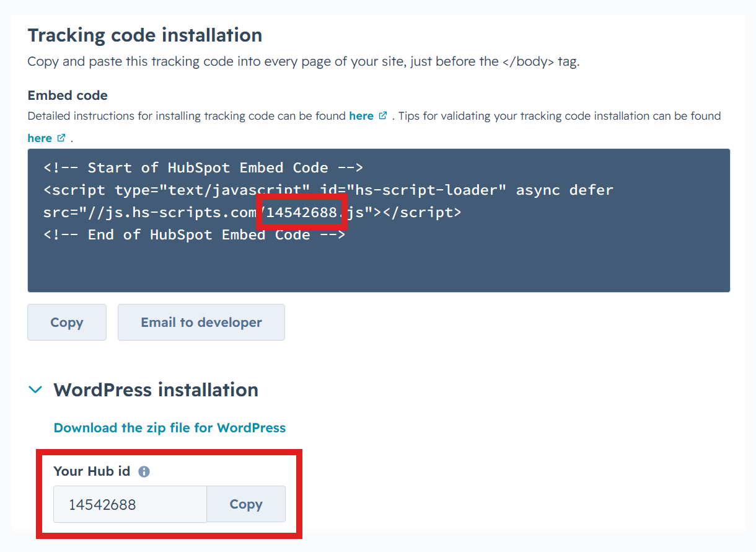Click the 'Your Hub id' label
Viewport: 756px width, 552px height.
92,471
